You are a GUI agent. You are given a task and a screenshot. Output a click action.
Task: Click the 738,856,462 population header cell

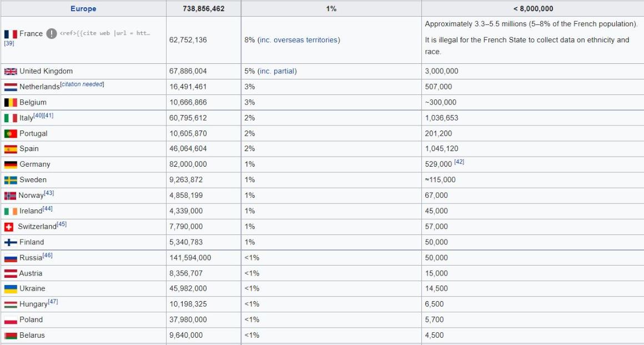pyautogui.click(x=204, y=8)
